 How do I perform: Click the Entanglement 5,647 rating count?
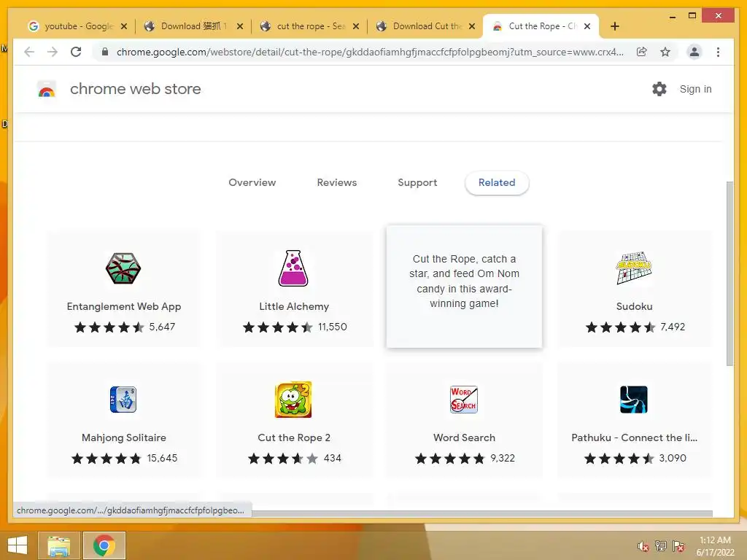coord(162,327)
